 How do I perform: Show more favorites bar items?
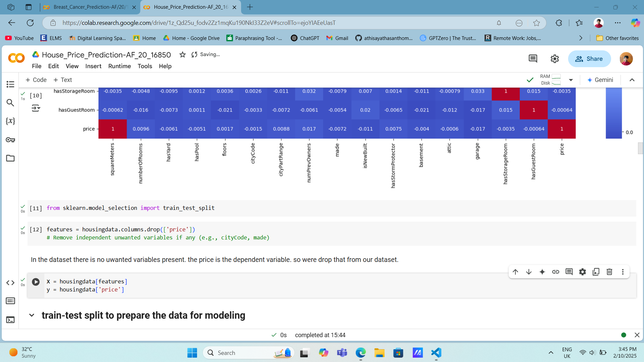[581, 38]
